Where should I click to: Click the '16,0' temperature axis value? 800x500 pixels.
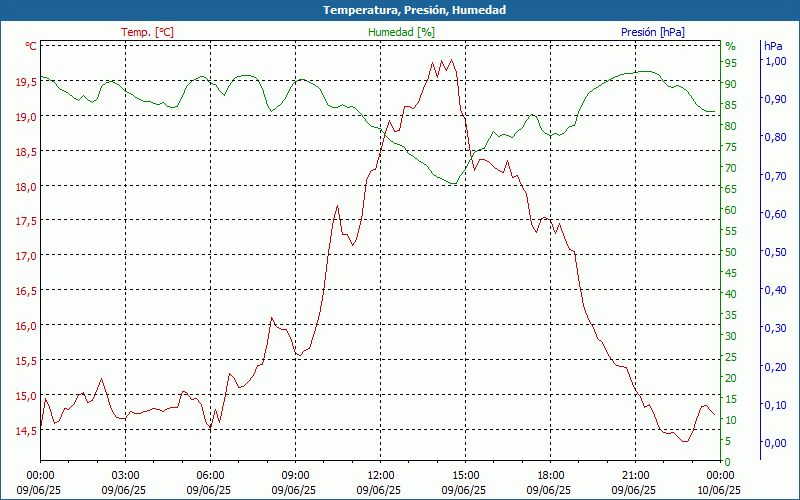coord(27,326)
